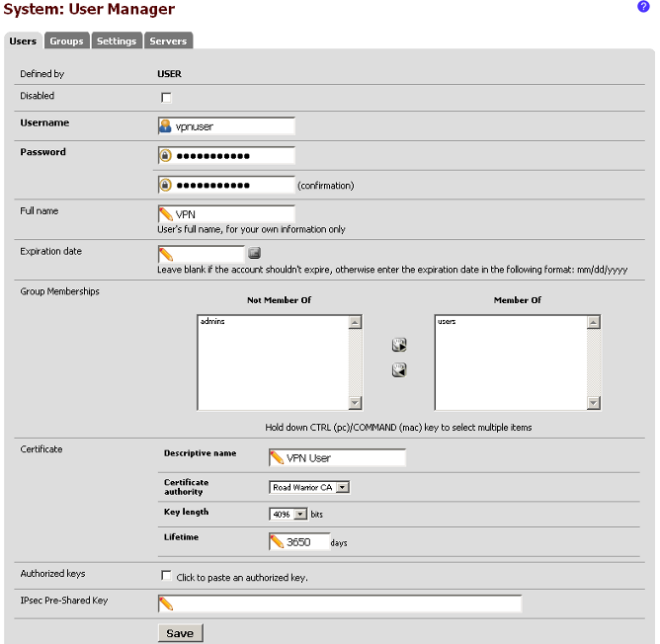Focus the password confirmation field
This screenshot has width=660, height=644.
coord(226,186)
